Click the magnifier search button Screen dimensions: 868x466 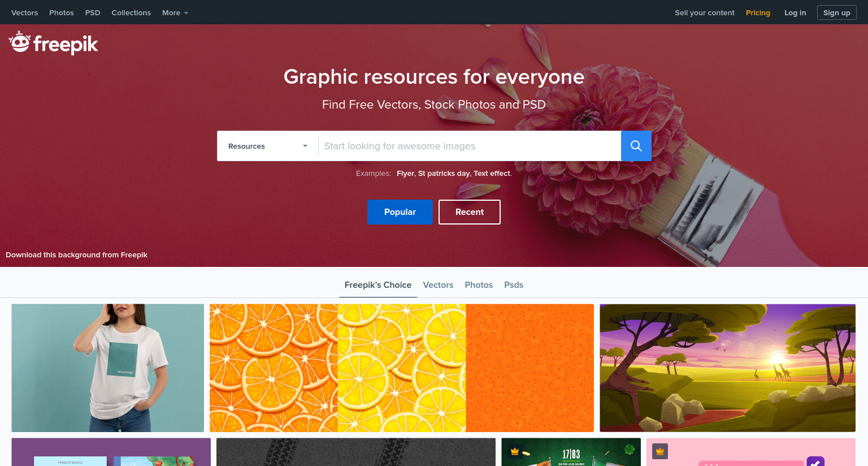click(x=636, y=146)
